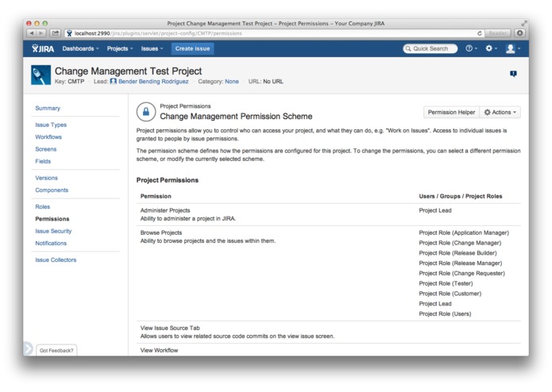
Task: Click Project Role (Change Manager) entry
Action: [x=460, y=243]
